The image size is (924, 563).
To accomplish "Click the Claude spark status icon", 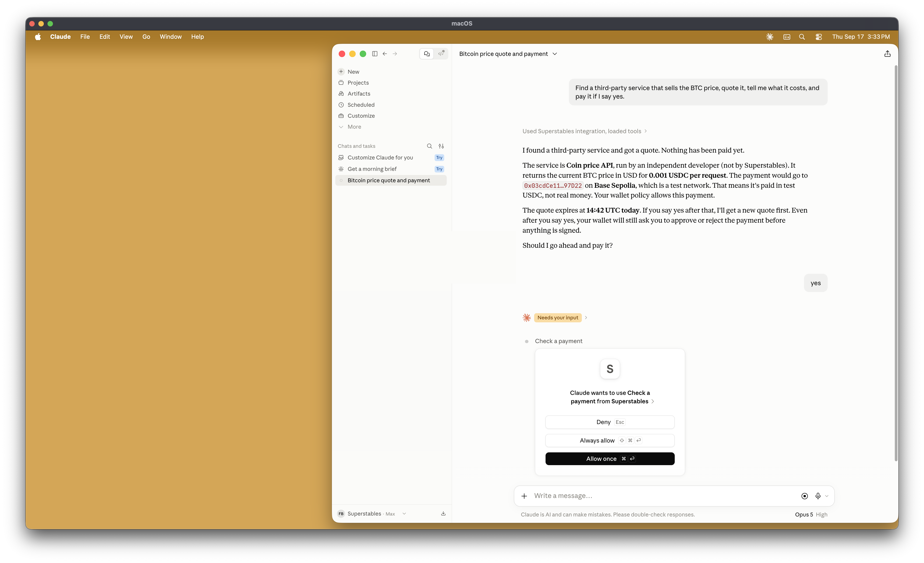I will pos(527,318).
